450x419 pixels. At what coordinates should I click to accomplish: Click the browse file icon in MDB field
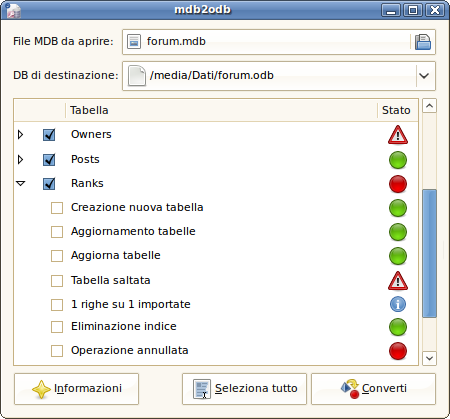tap(423, 42)
